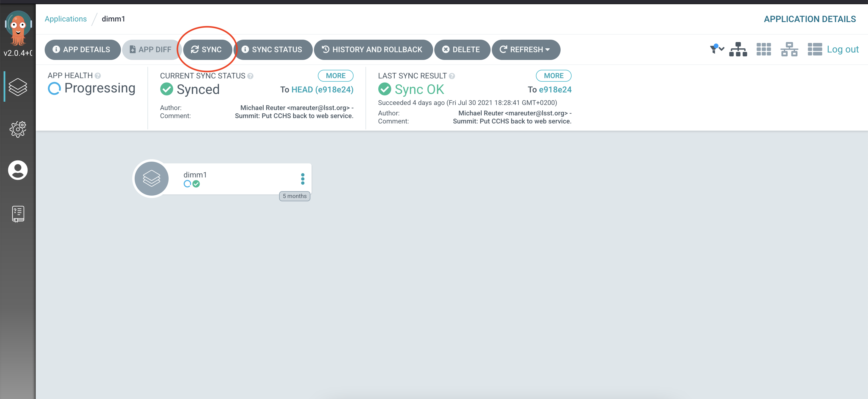
Task: Click the DELETE button
Action: coord(461,50)
